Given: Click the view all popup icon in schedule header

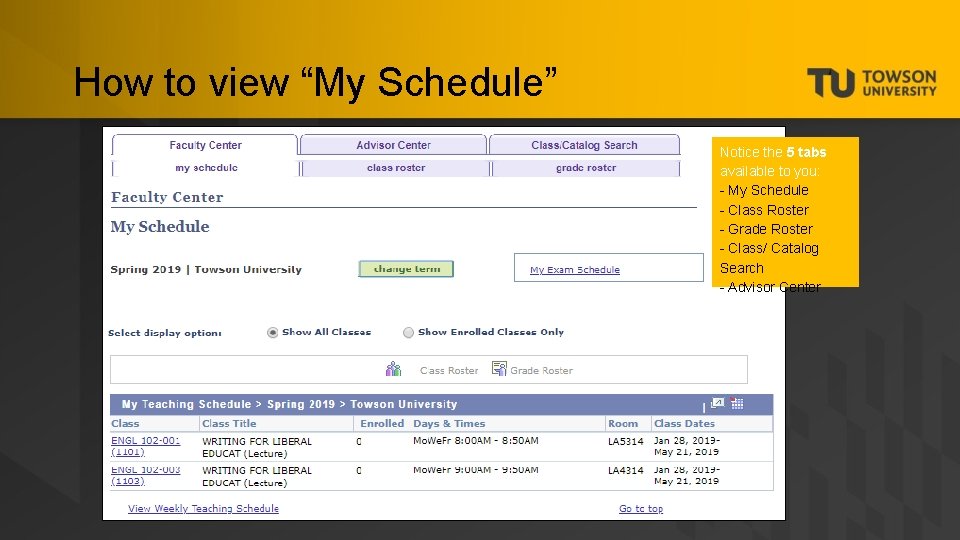Looking at the screenshot, I should pos(718,403).
